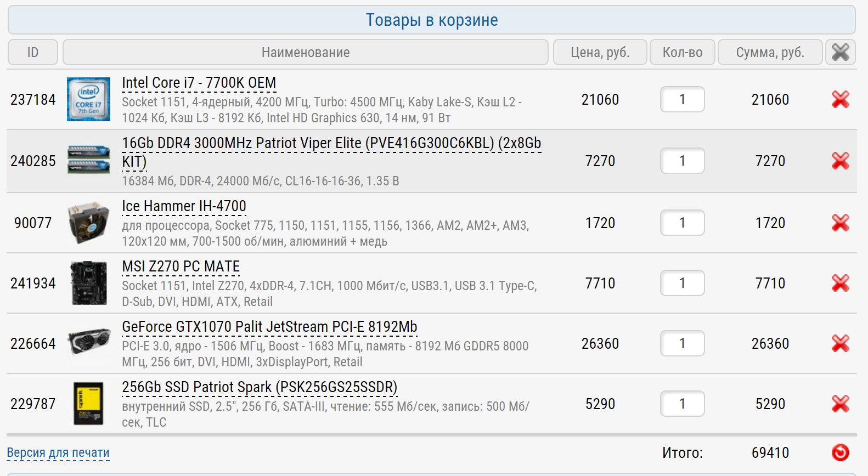
Task: Click the Товары в корзине title bar
Action: (432, 20)
